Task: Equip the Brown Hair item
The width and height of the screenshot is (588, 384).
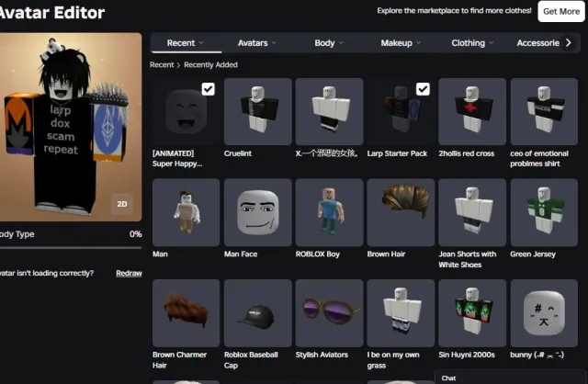Action: click(401, 212)
